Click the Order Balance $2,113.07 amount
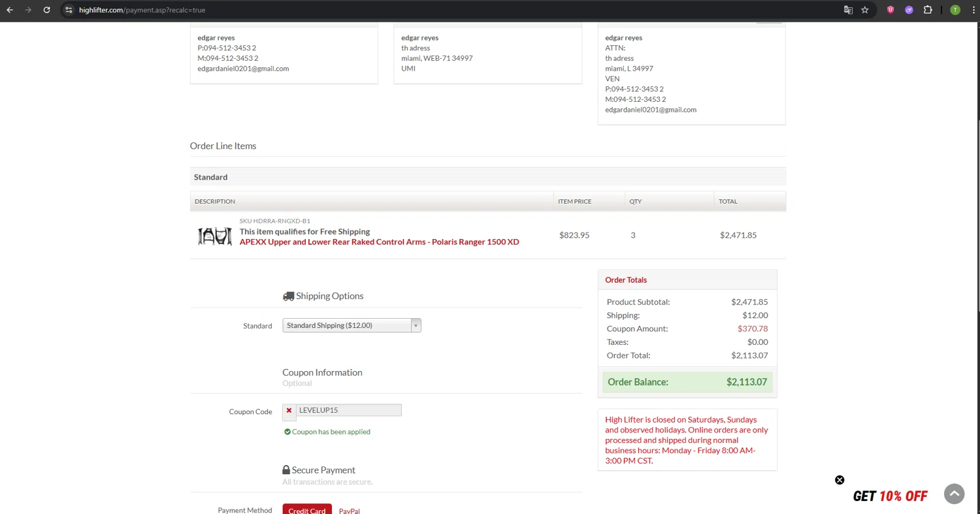Screen dimensions: 980x514 tap(747, 382)
